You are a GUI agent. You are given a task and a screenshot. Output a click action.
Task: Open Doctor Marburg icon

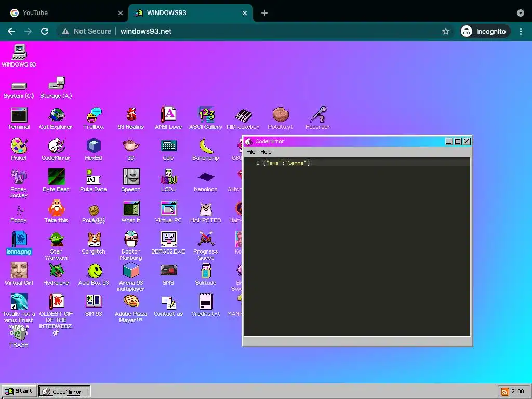click(131, 246)
